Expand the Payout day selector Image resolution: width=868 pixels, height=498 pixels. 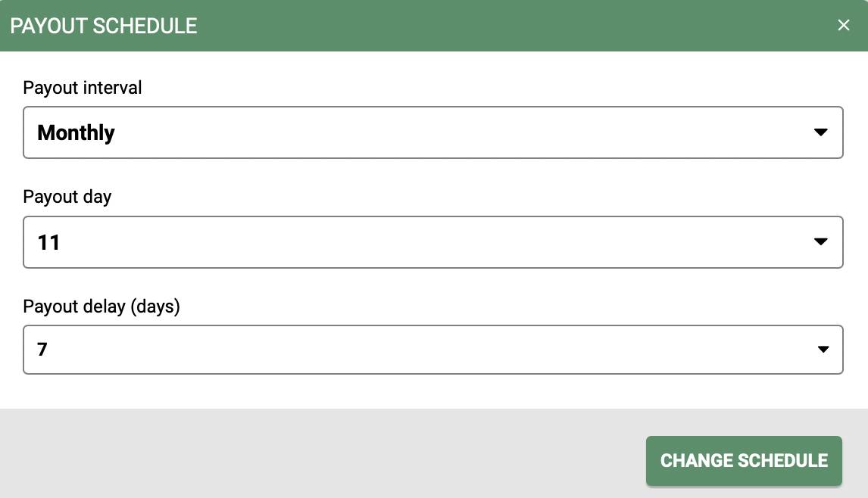click(433, 242)
